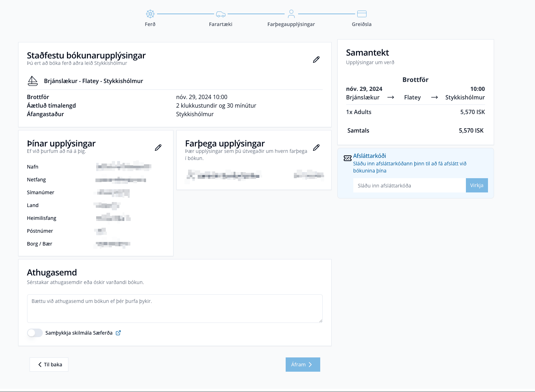Edit Farþega upplýsingar using pencil icon

pos(316,148)
